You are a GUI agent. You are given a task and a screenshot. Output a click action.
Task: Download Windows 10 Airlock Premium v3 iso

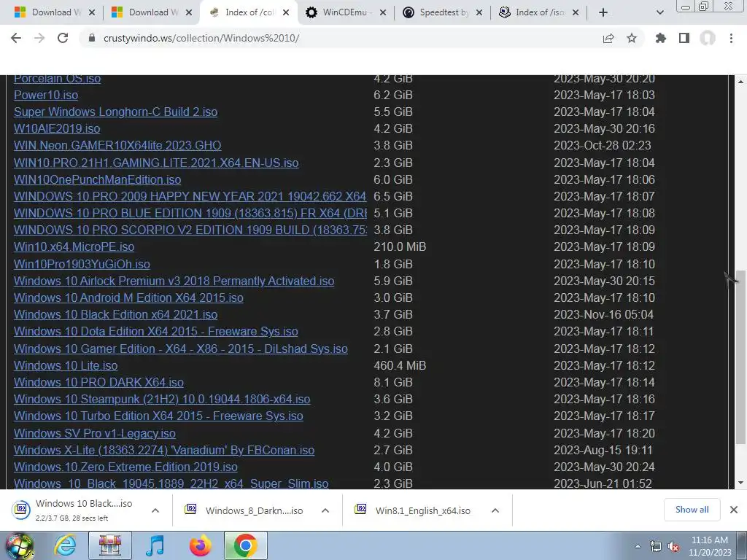click(x=174, y=281)
